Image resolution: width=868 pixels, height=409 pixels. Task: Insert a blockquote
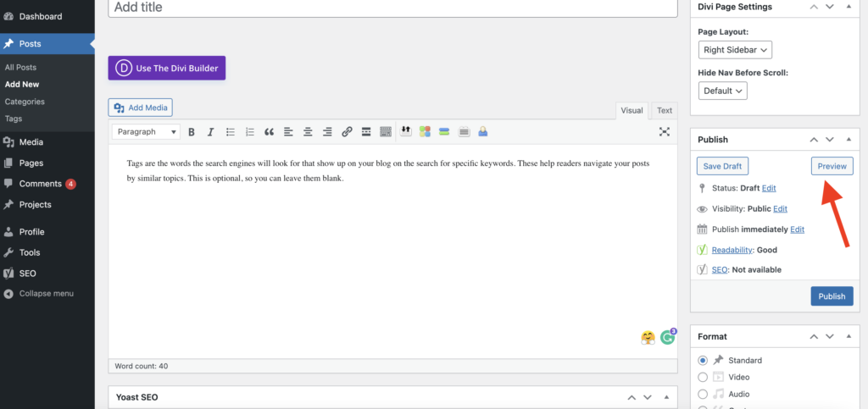coord(270,132)
